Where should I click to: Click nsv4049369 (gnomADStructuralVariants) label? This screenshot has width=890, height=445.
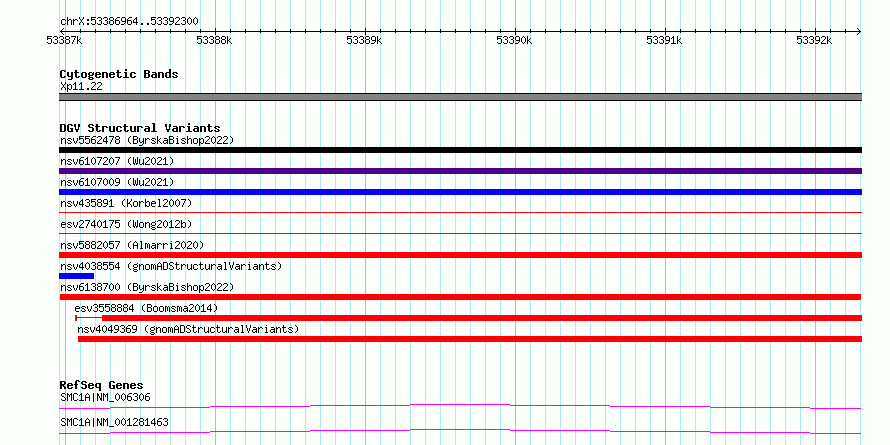click(188, 329)
